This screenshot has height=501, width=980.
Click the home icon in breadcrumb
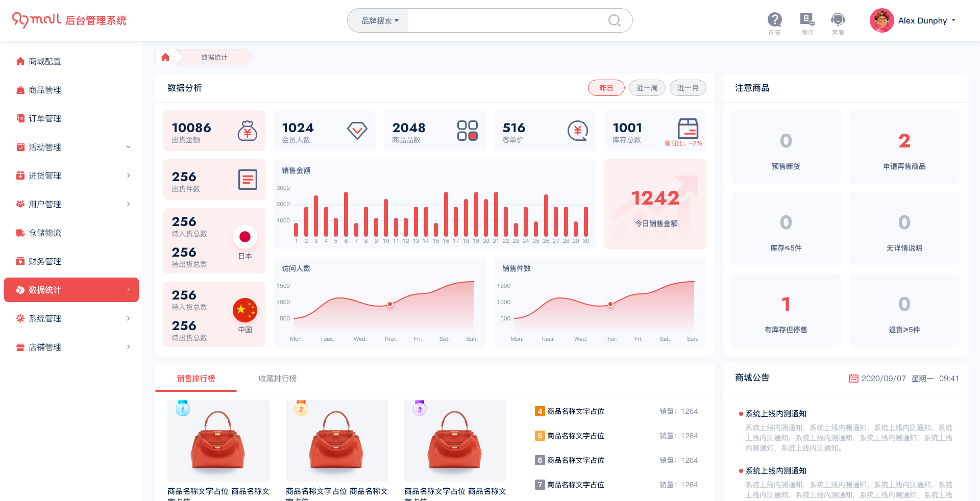pos(165,57)
